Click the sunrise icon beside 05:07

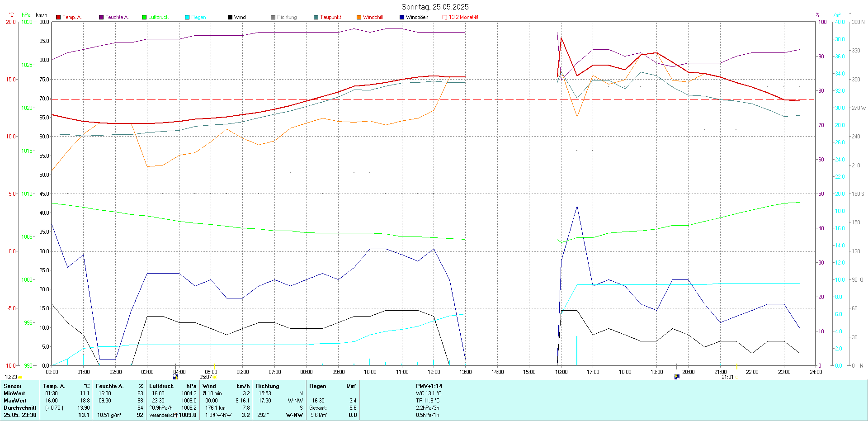pos(215,377)
